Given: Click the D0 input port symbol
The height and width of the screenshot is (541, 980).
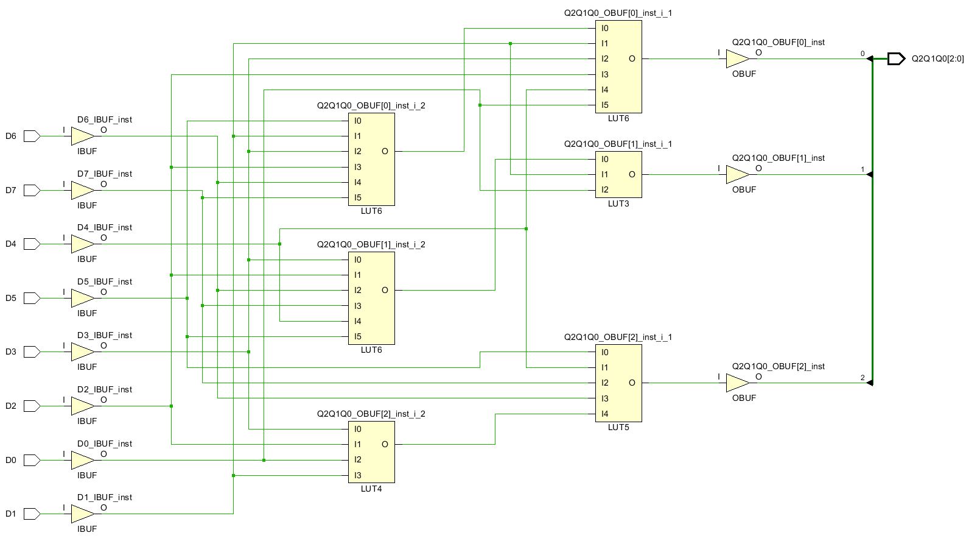Looking at the screenshot, I should (x=32, y=460).
